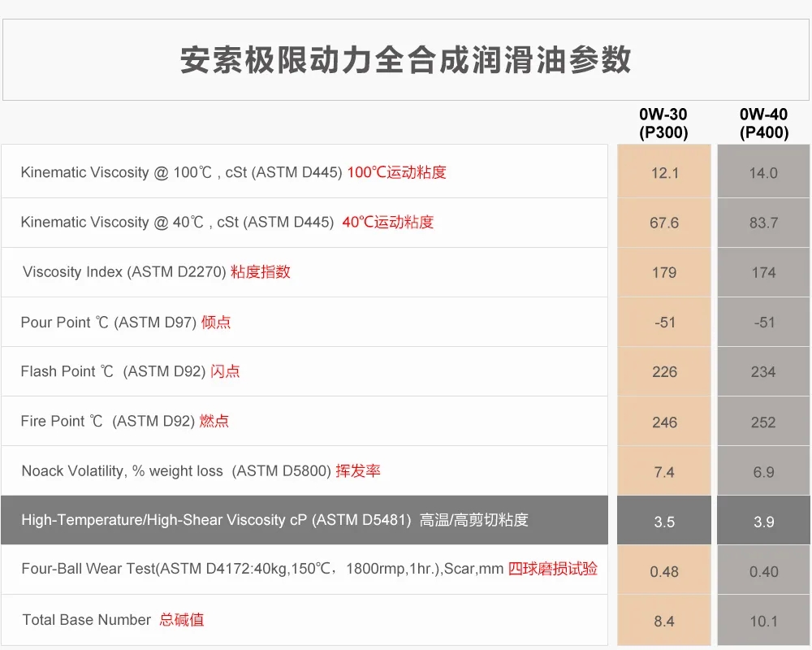Click the 3.9 HTHS viscosity value

point(764,522)
